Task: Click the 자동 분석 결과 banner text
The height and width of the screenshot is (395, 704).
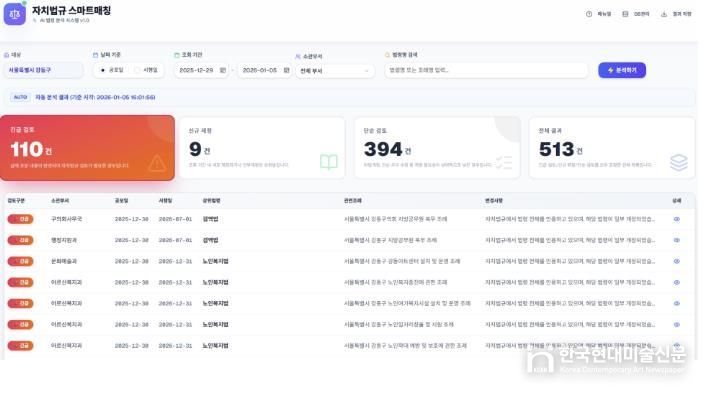Action: click(x=95, y=97)
